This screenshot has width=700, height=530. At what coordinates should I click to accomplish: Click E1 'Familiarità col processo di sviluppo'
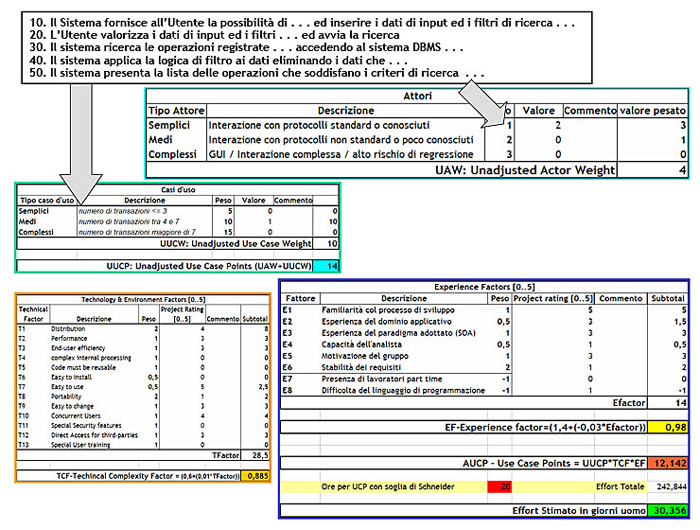[388, 310]
